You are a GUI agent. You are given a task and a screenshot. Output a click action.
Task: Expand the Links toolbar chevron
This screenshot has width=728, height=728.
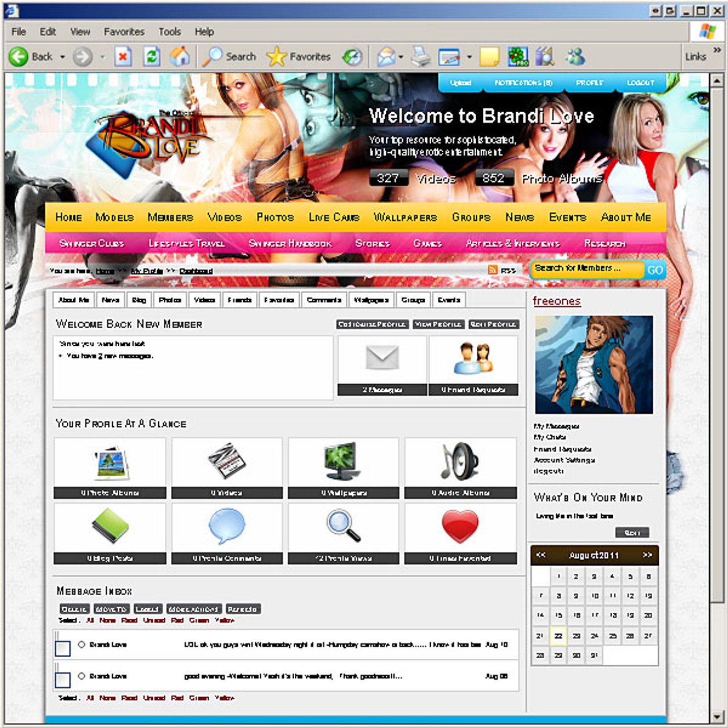[716, 50]
